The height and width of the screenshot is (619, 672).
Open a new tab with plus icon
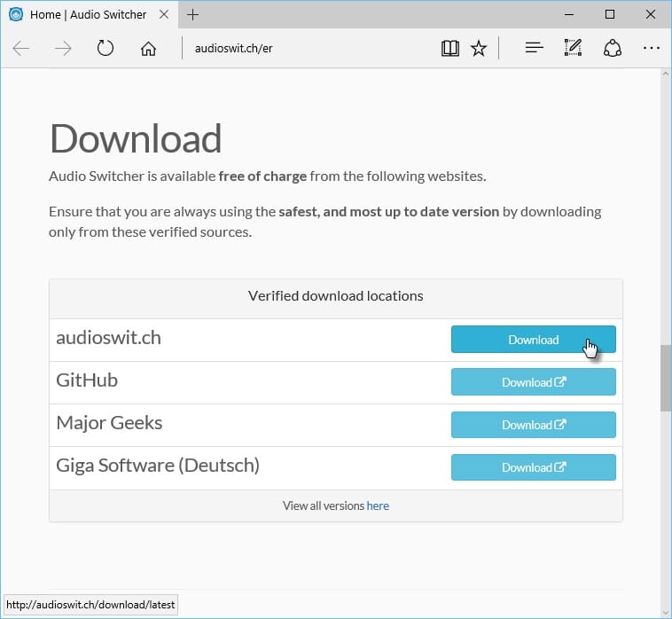tap(193, 14)
